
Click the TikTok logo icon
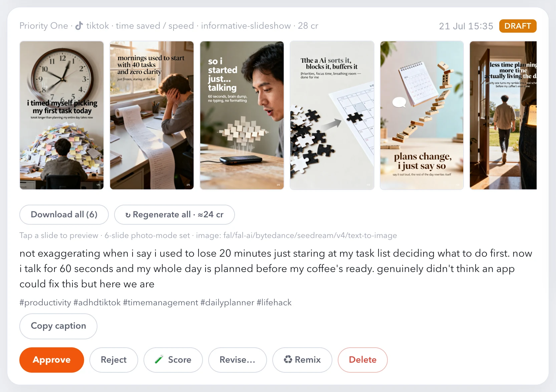79,26
